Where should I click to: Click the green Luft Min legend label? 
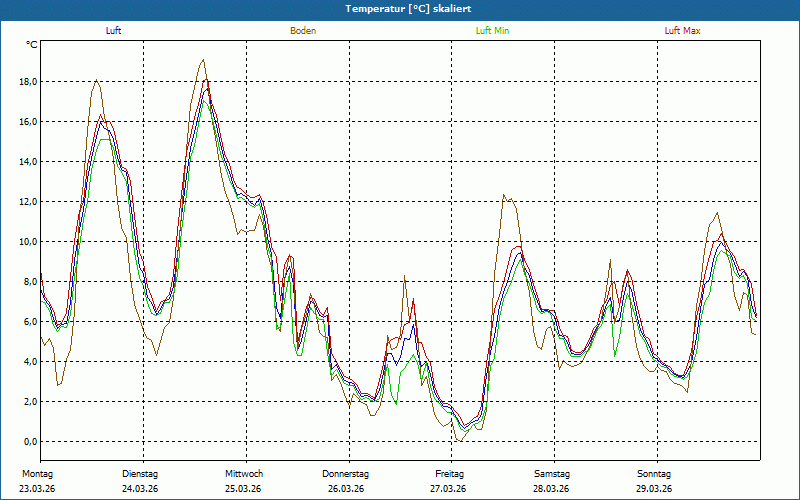tap(492, 31)
